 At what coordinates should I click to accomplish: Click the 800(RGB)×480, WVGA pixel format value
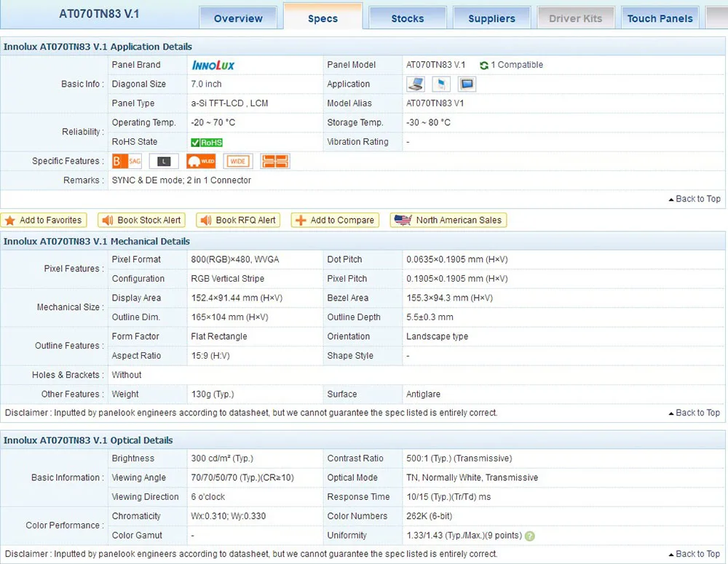coord(235,260)
